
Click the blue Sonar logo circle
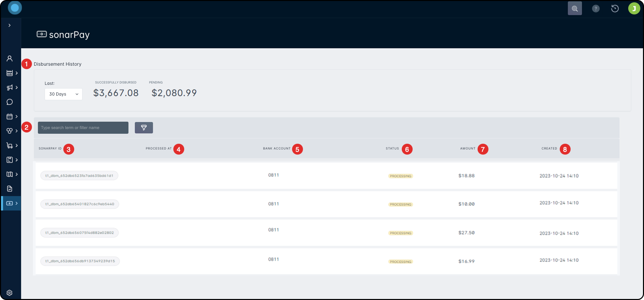click(x=15, y=8)
